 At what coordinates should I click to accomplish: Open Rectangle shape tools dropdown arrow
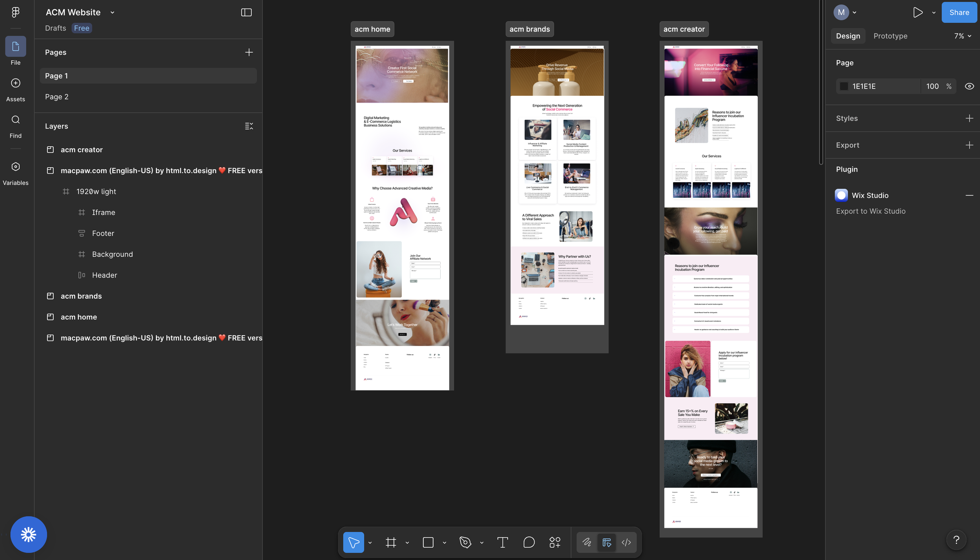click(445, 543)
